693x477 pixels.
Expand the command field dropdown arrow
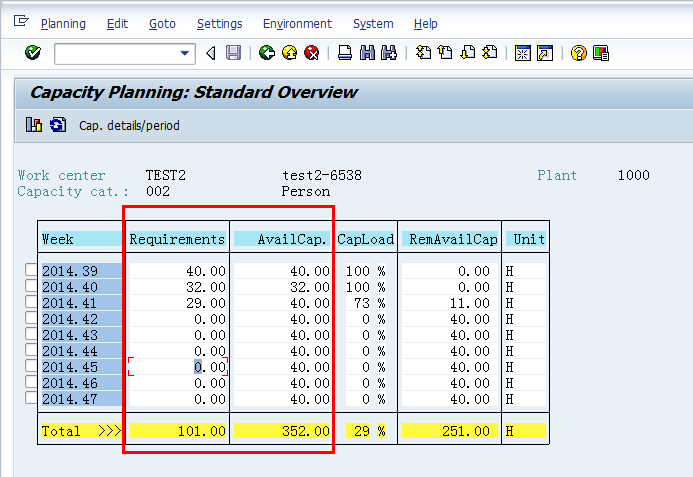coord(185,53)
